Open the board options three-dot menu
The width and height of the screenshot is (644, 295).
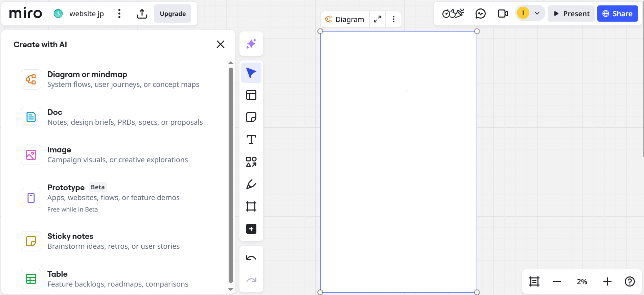coord(119,14)
